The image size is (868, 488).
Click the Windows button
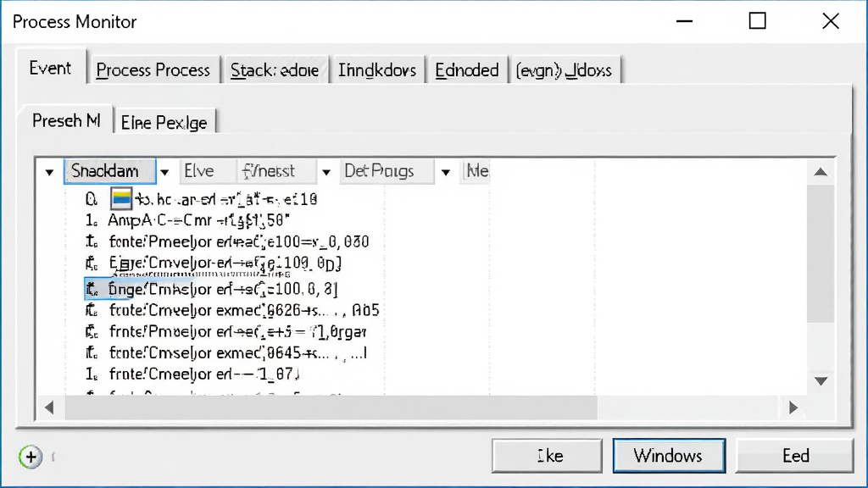point(669,456)
